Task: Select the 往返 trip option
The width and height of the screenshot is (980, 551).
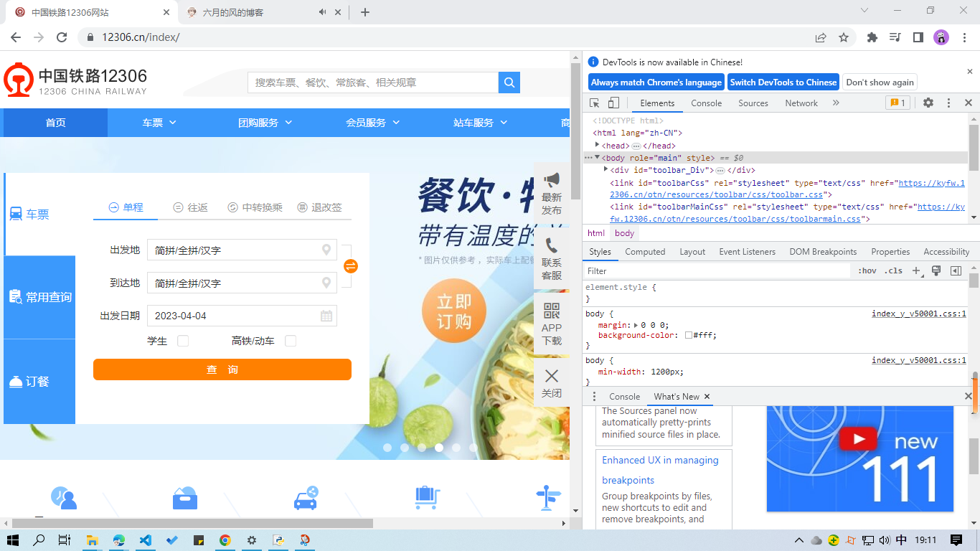Action: point(190,207)
